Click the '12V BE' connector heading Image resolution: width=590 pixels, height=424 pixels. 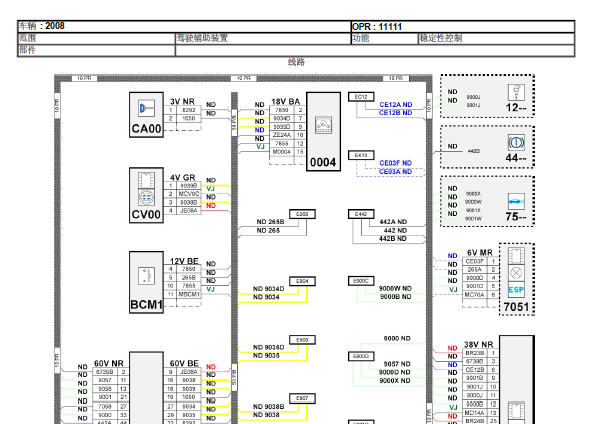click(184, 261)
